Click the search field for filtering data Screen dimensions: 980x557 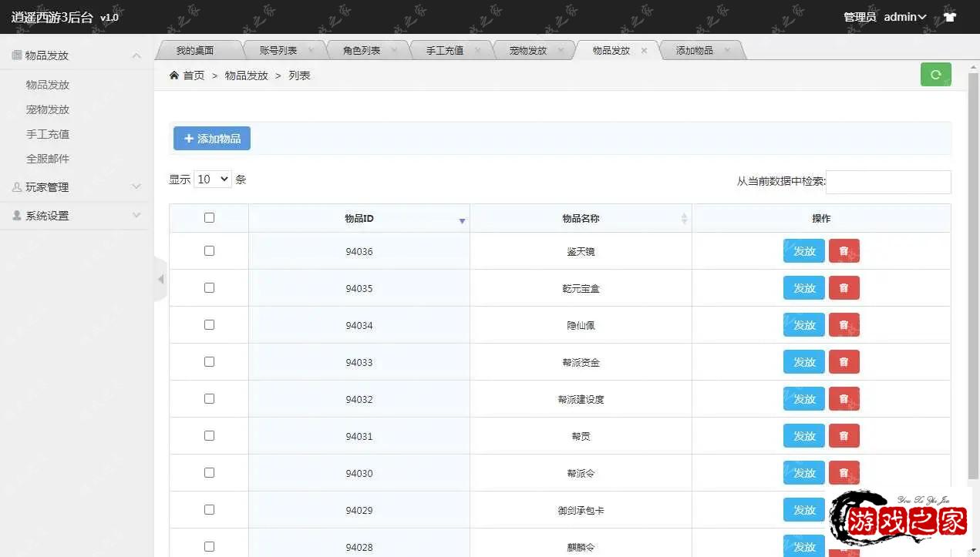tap(887, 182)
